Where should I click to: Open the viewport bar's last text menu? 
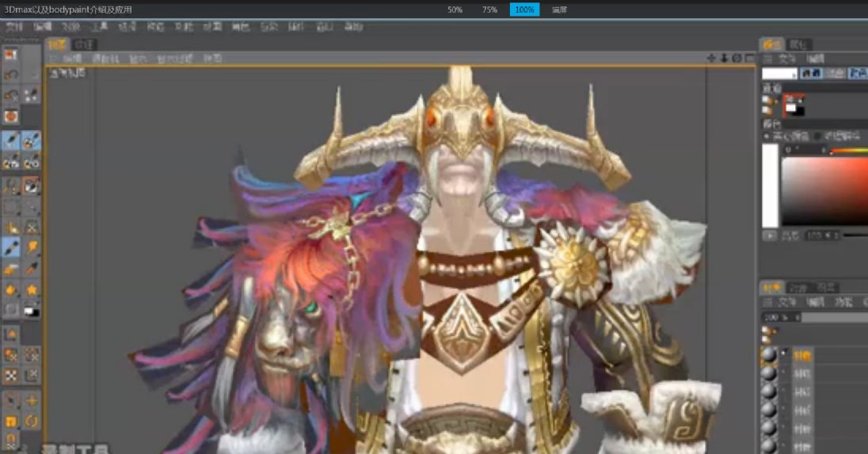pos(212,58)
